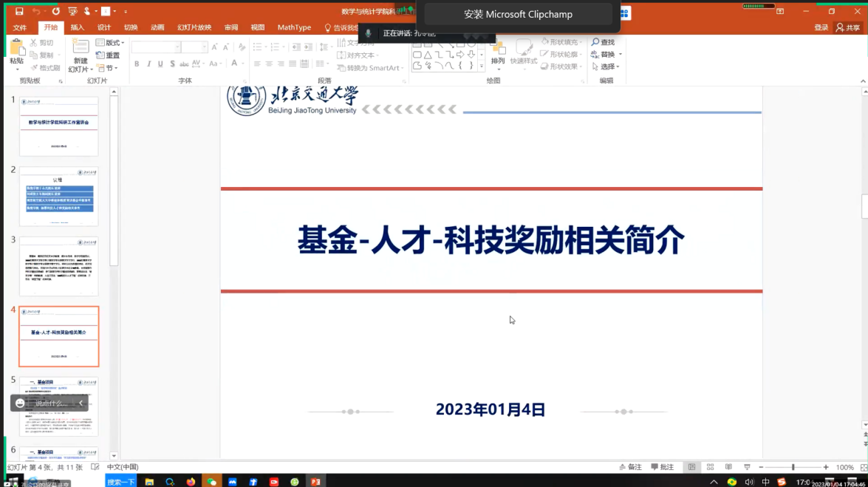Image resolution: width=868 pixels, height=487 pixels.
Task: Click the 安装 Microsoft Clipchamp button
Action: 519,14
